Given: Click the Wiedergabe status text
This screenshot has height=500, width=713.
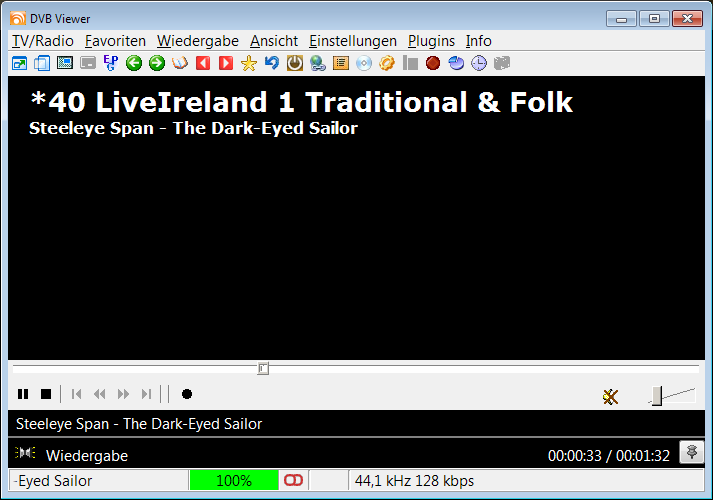Looking at the screenshot, I should [87, 455].
